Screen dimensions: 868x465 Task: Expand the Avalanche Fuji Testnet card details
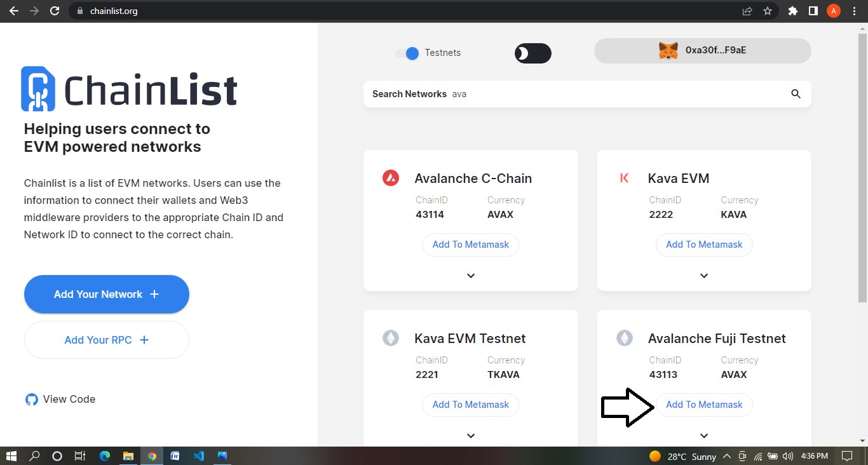704,436
